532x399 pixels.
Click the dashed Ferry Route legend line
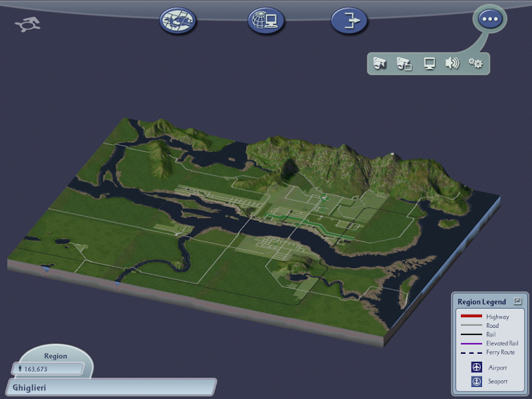tap(471, 353)
